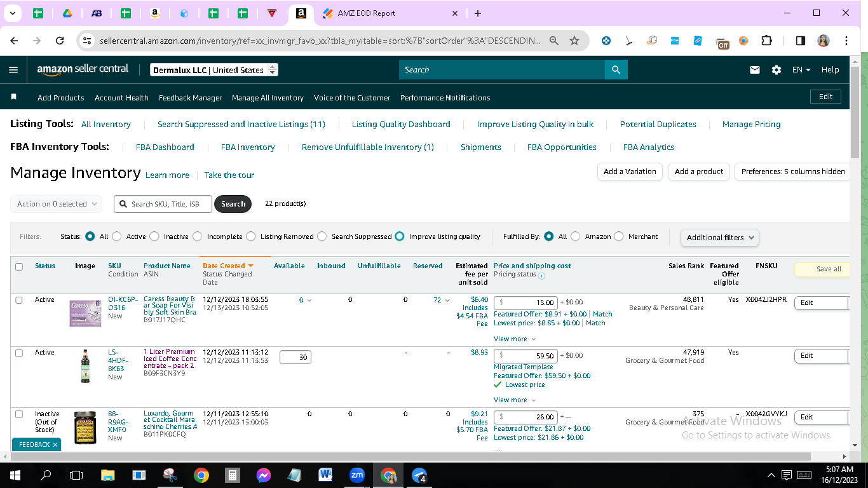Open Windows taskbar search
868x488 pixels.
(x=46, y=475)
